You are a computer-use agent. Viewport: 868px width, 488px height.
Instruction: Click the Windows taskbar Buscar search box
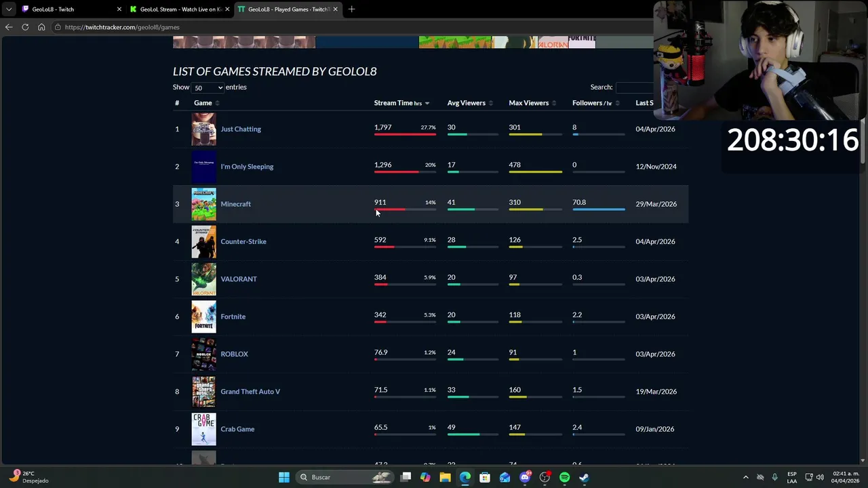click(x=346, y=477)
